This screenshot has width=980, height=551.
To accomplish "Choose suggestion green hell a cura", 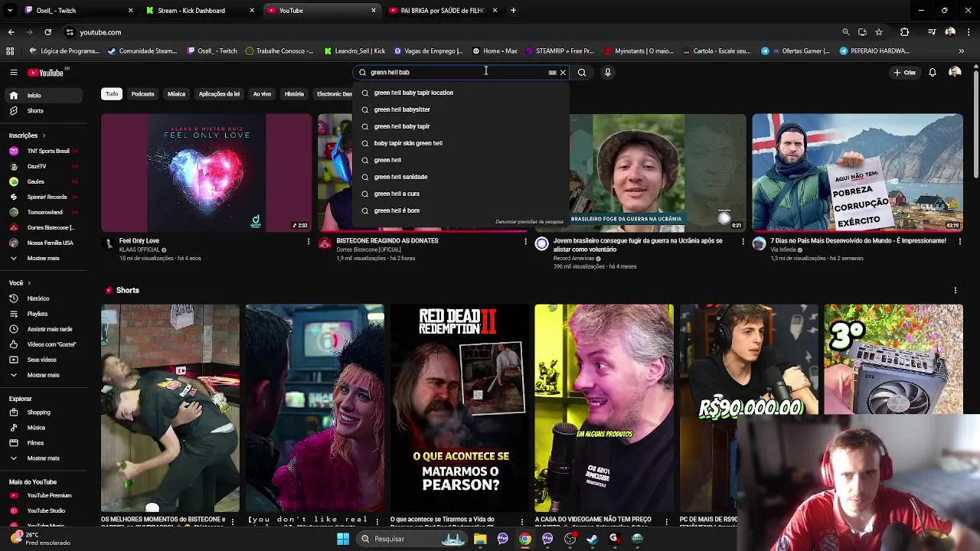I will (x=461, y=194).
